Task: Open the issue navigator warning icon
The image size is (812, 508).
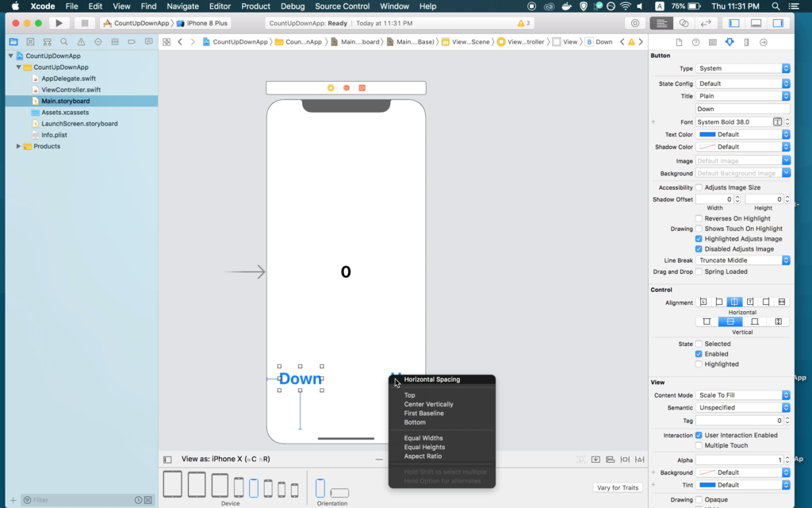Action: (81, 42)
